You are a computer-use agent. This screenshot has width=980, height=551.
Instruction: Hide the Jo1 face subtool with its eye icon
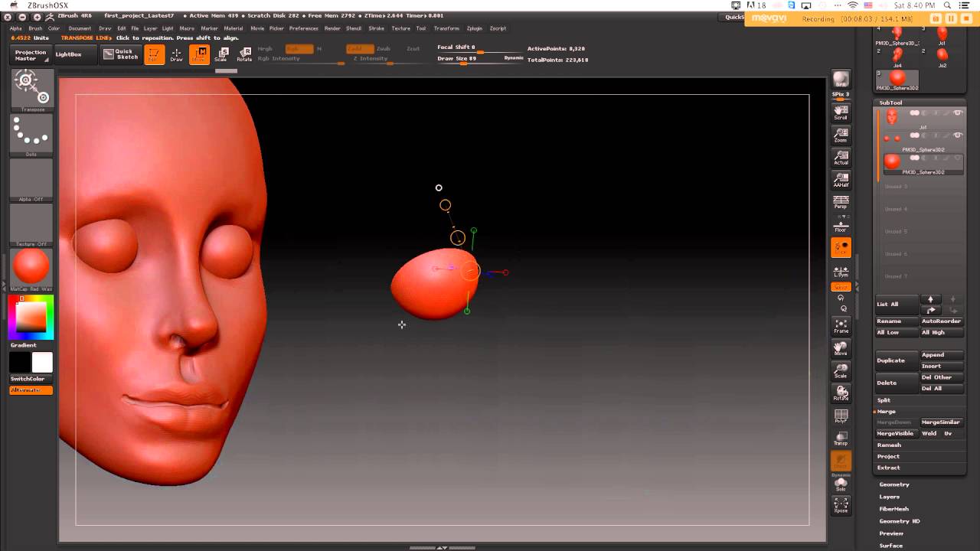957,113
